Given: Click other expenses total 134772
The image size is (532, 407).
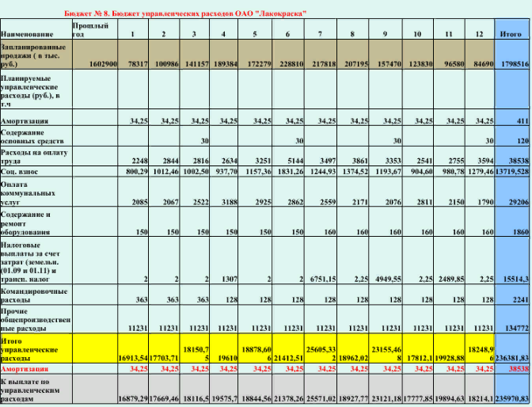Looking at the screenshot, I should point(516,329).
